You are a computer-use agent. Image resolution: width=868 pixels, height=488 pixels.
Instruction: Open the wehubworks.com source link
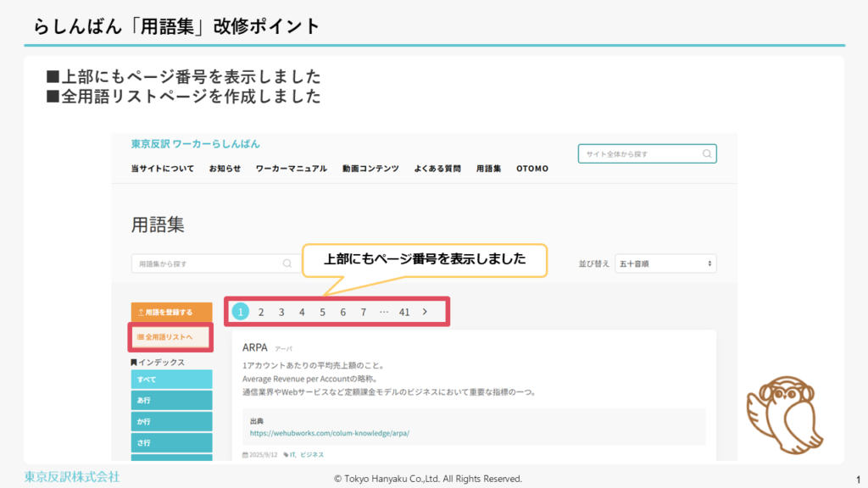point(330,433)
